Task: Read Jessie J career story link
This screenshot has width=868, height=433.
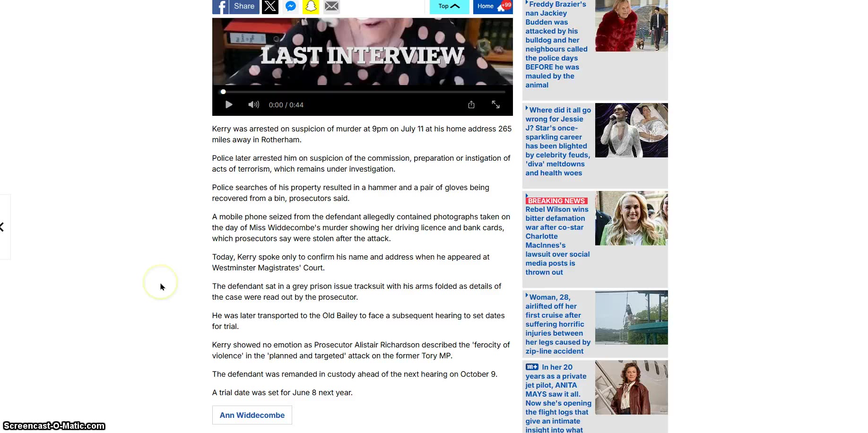Action: [558, 141]
